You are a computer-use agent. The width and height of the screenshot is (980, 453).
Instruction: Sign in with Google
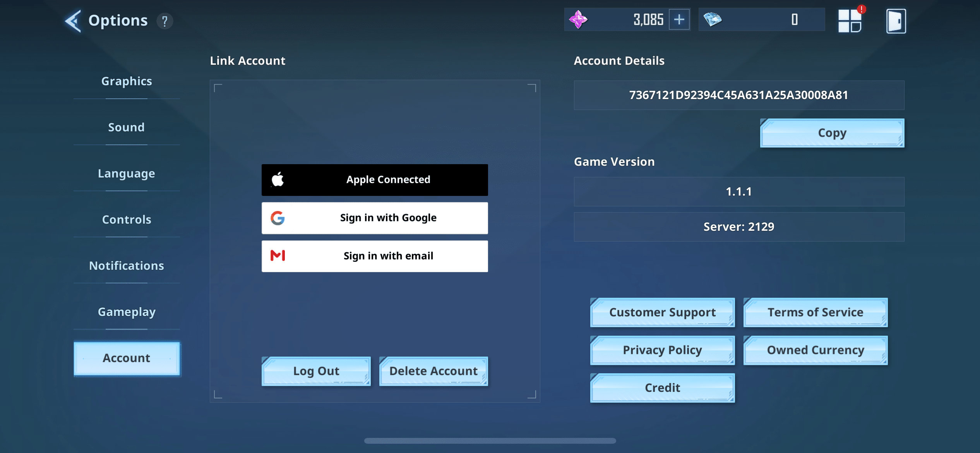[x=374, y=218]
